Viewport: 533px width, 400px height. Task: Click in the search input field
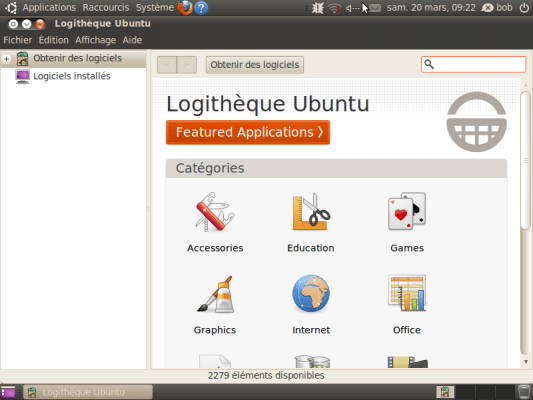tap(474, 65)
